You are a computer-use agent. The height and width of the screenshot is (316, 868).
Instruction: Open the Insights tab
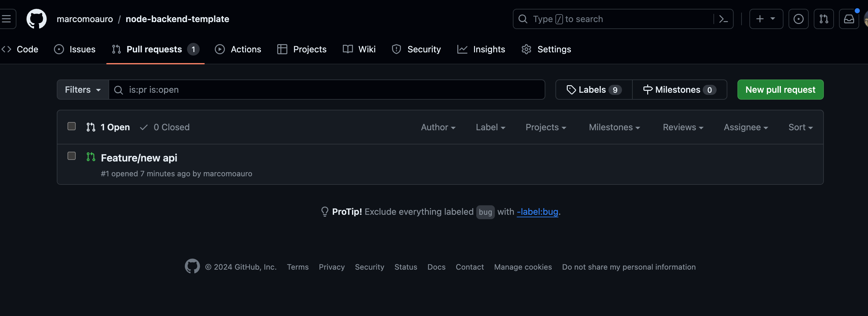(x=481, y=49)
